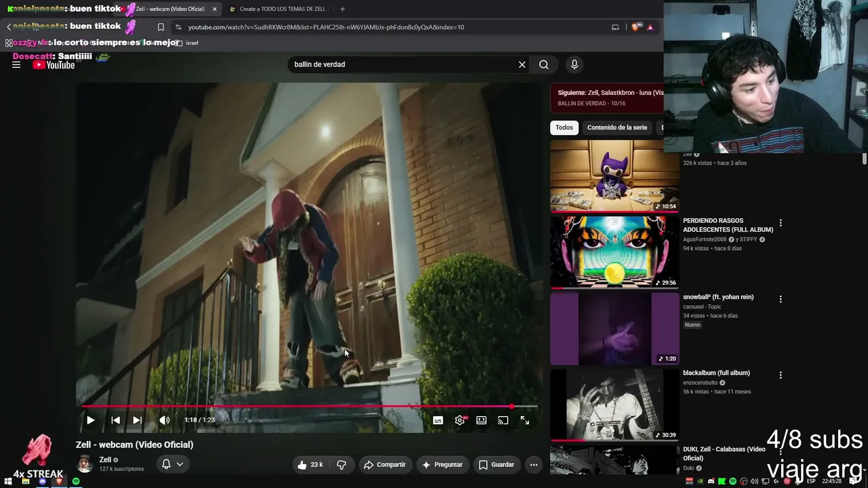
Task: Open the Windows Start menu
Action: [8, 481]
